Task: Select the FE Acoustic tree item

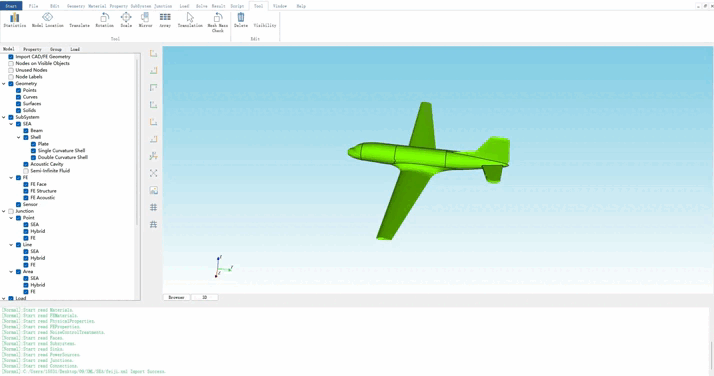Action: point(42,198)
